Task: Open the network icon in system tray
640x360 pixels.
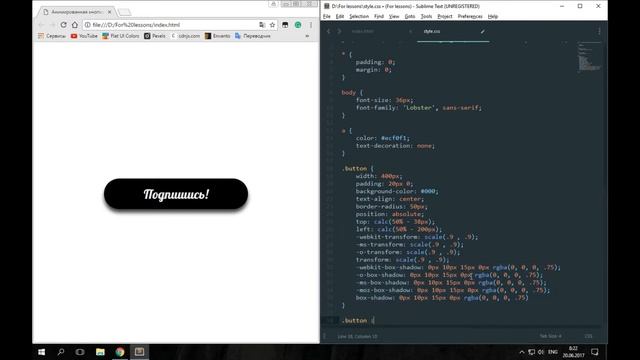Action: tap(531, 352)
